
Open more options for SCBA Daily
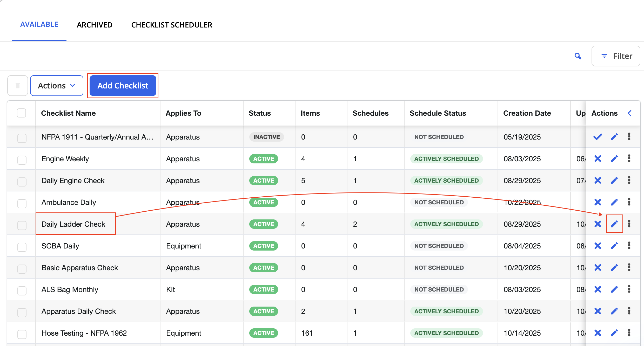[629, 245]
